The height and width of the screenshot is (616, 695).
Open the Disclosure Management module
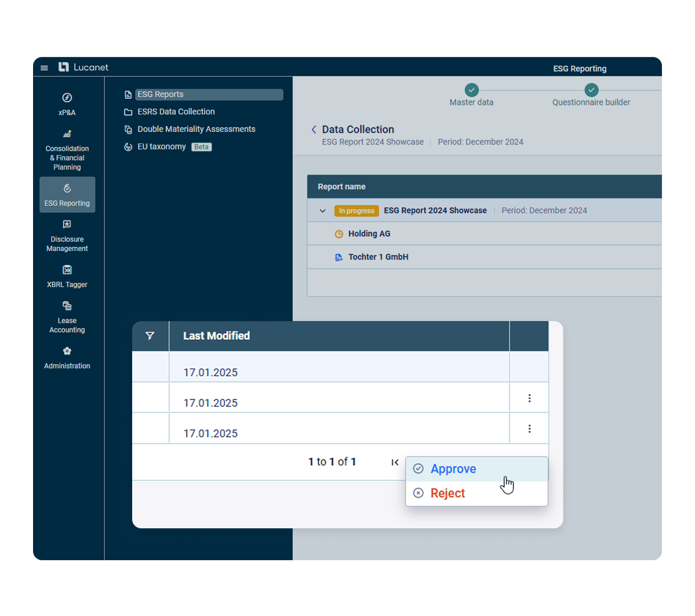coord(67,236)
